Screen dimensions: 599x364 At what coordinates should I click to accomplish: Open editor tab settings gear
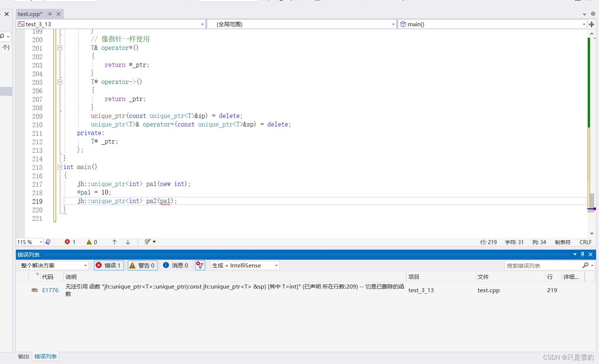593,14
